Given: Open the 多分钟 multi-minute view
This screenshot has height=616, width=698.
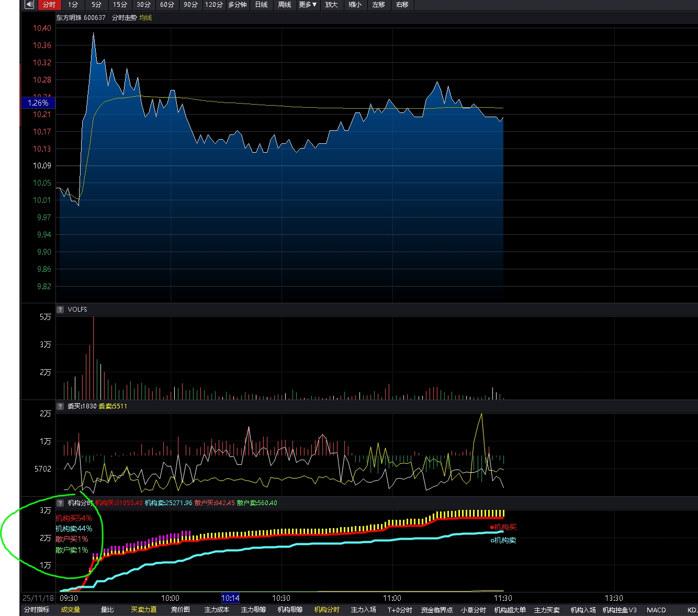Looking at the screenshot, I should coord(237,5).
